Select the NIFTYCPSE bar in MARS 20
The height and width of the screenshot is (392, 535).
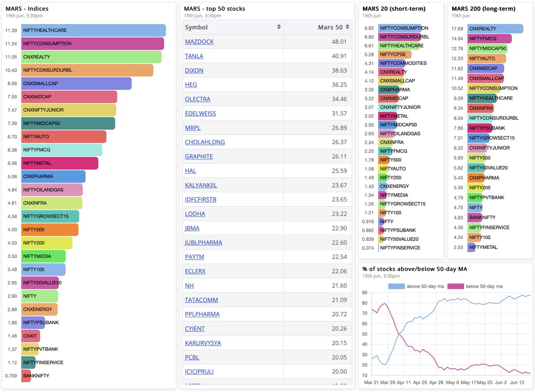pos(395,54)
